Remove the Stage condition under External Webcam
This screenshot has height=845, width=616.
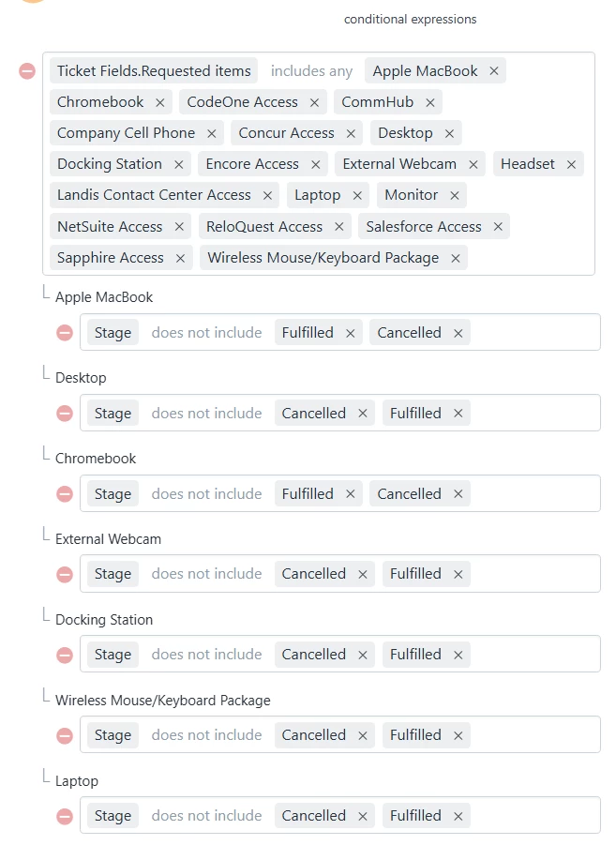coord(65,575)
